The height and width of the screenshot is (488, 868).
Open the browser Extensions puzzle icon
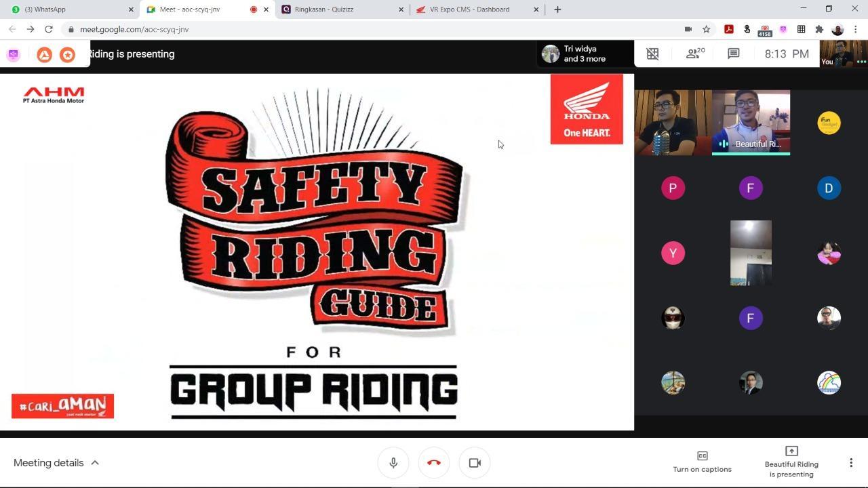click(819, 29)
